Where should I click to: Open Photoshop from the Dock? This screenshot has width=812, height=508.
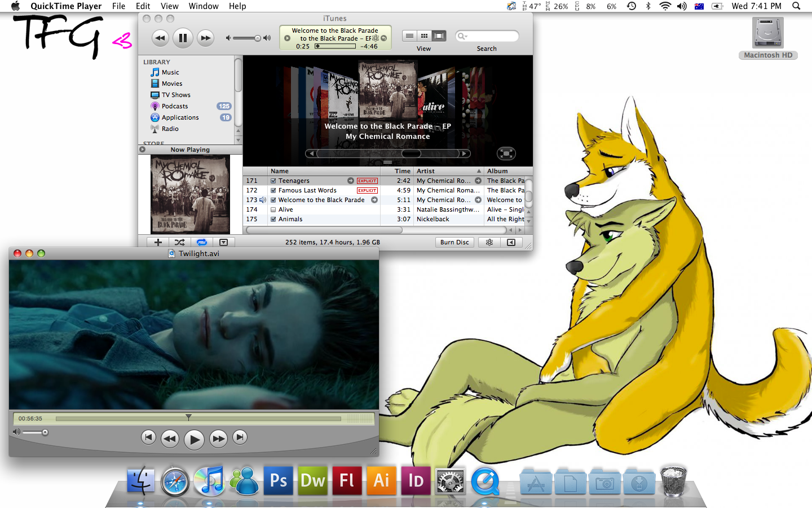click(279, 480)
